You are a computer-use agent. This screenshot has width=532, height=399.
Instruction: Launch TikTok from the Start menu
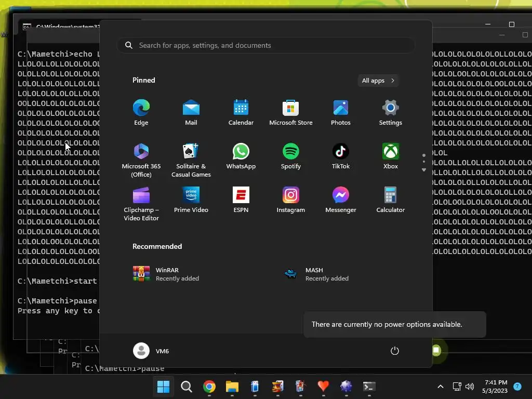[x=341, y=156]
